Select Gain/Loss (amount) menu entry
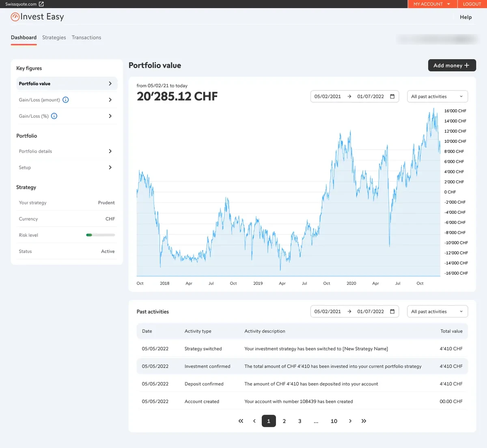Image resolution: width=487 pixels, height=448 pixels. point(67,100)
